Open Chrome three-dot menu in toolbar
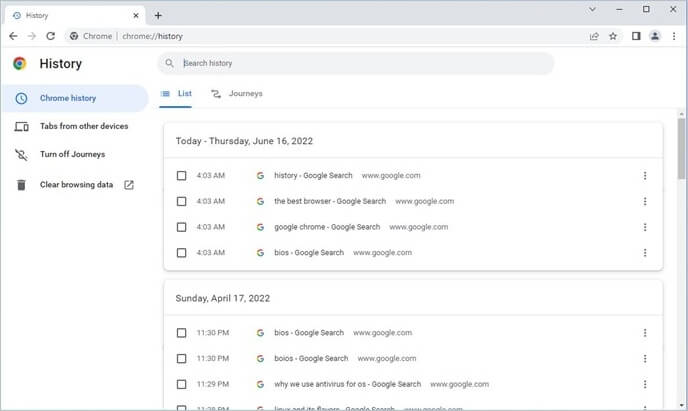This screenshot has height=411, width=688. click(x=674, y=36)
